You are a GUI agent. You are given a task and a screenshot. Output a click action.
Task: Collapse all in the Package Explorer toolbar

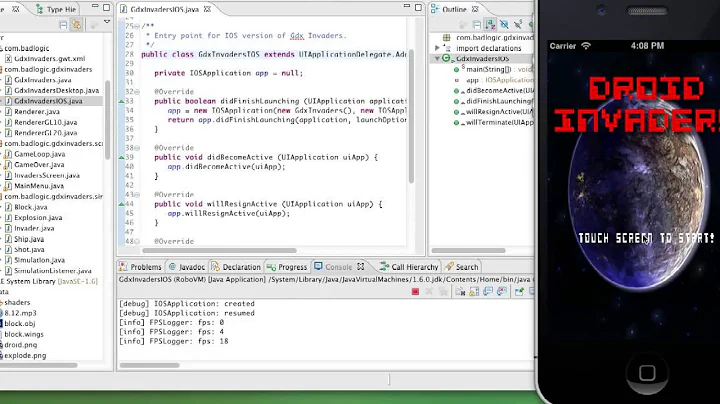coord(63,24)
